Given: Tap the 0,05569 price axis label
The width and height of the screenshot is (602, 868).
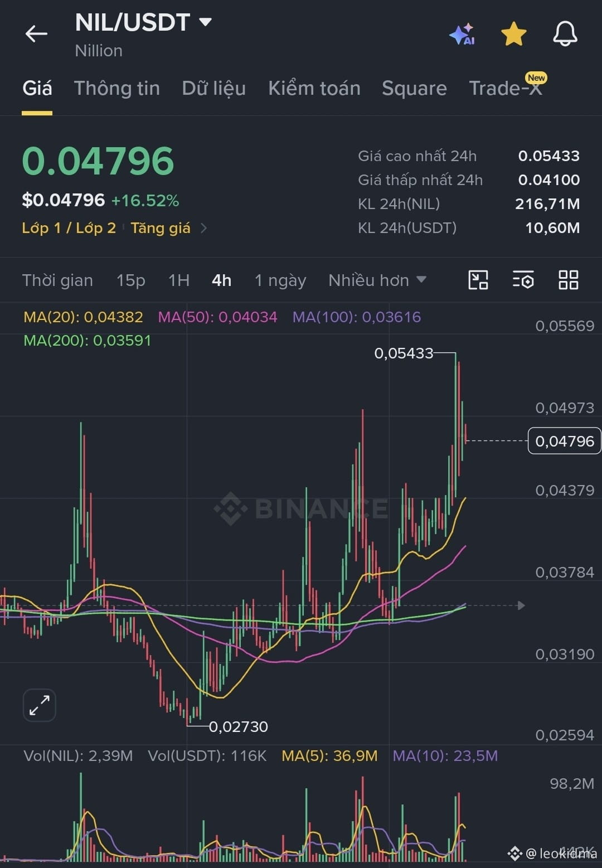Looking at the screenshot, I should 565,326.
